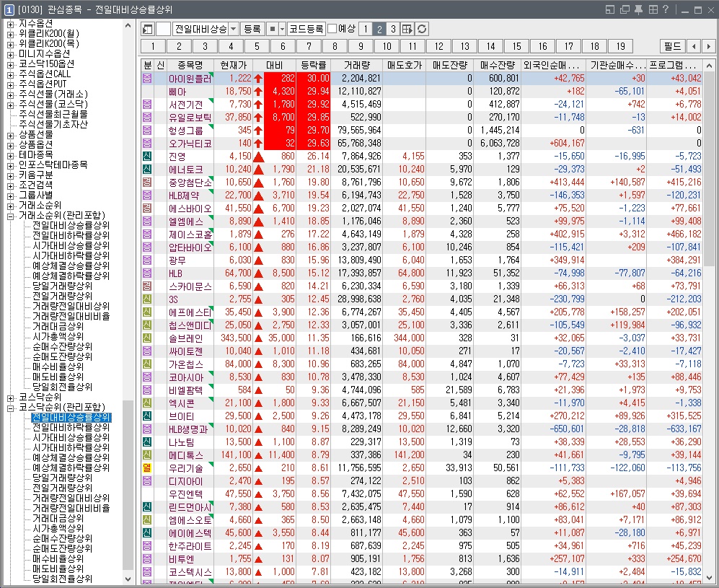This screenshot has height=588, width=719.
Task: Click the up arrow icon on 삐아 row
Action: tap(258, 92)
